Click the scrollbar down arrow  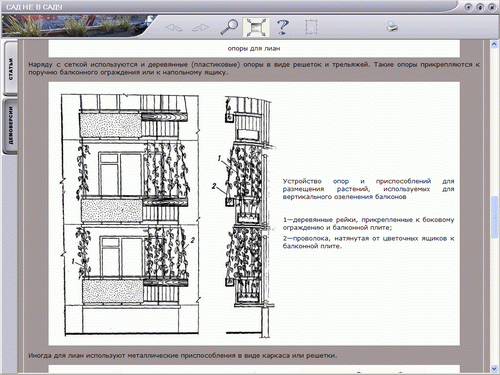[x=494, y=368]
